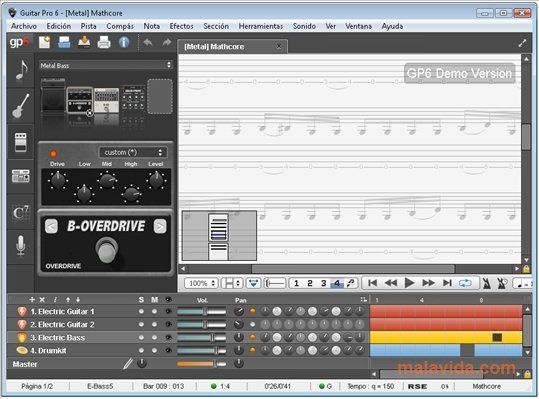
Task: Toggle Electric Bass orange automation LED
Action: [252, 337]
